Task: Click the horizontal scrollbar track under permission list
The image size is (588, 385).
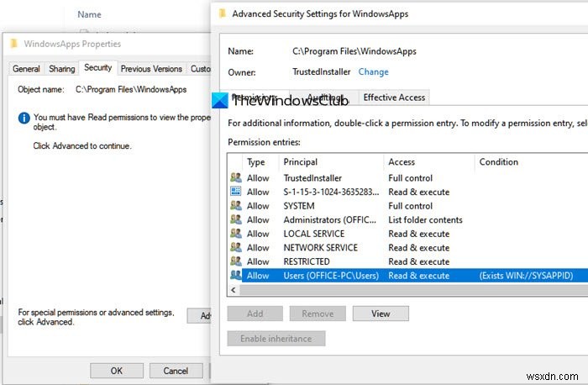Action: [x=413, y=290]
